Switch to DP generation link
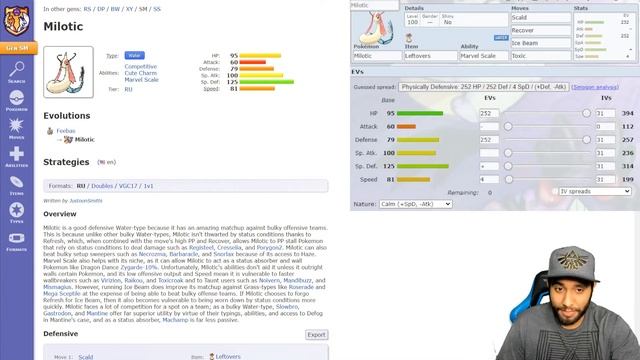Image resolution: width=640 pixels, height=360 pixels. 101,9
